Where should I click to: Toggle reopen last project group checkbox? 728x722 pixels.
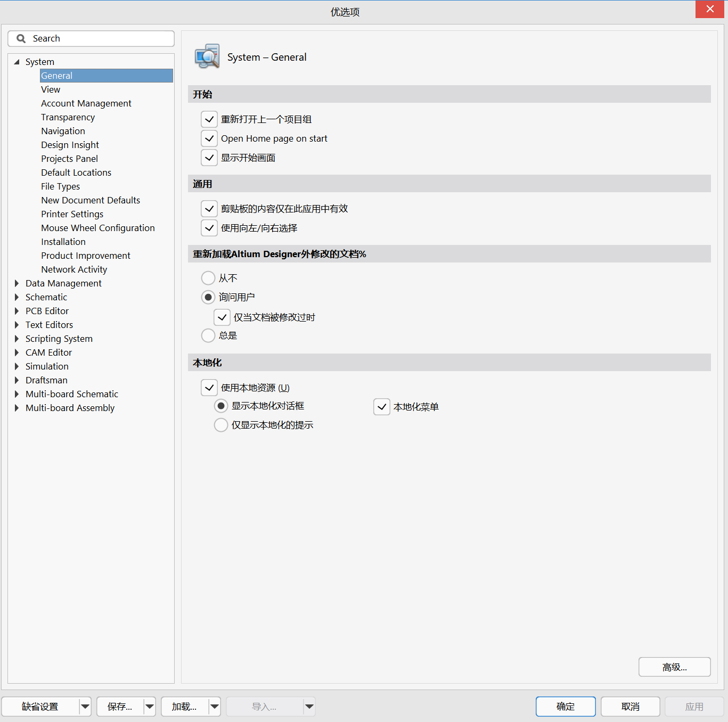coord(209,119)
